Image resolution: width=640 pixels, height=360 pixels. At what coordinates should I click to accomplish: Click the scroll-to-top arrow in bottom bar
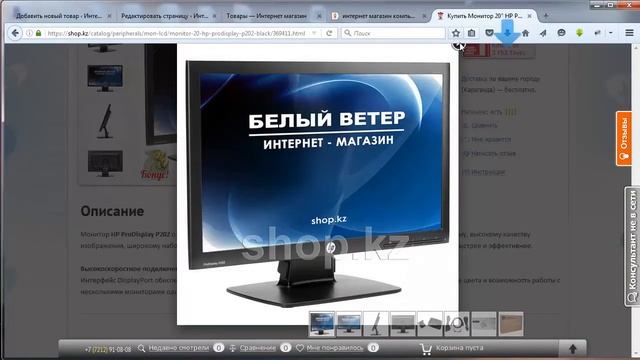(x=572, y=349)
